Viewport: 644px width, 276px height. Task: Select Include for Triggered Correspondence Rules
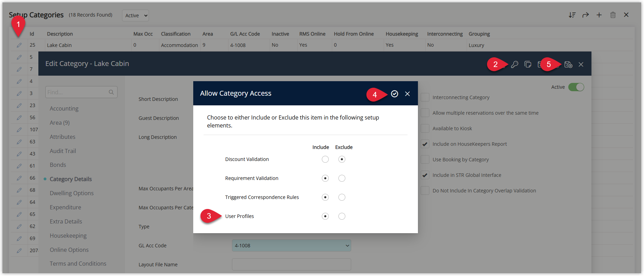325,197
